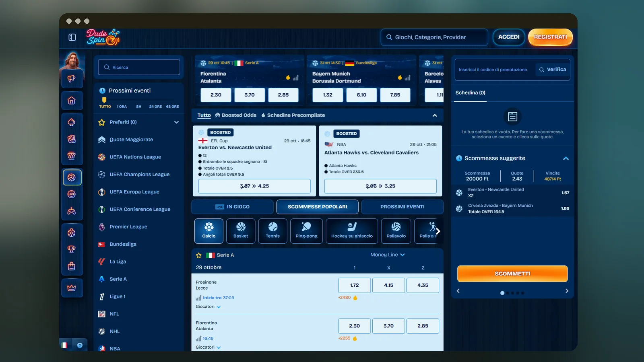The image size is (644, 362).
Task: Open the sports ball sidebar icon
Action: click(x=72, y=177)
